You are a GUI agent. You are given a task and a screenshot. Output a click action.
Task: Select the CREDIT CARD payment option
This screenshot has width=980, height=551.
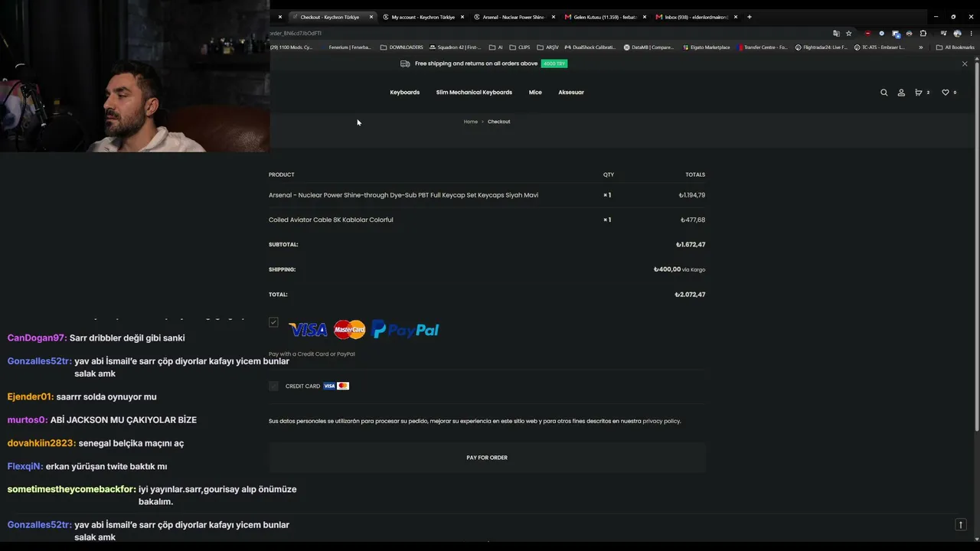[x=273, y=386]
